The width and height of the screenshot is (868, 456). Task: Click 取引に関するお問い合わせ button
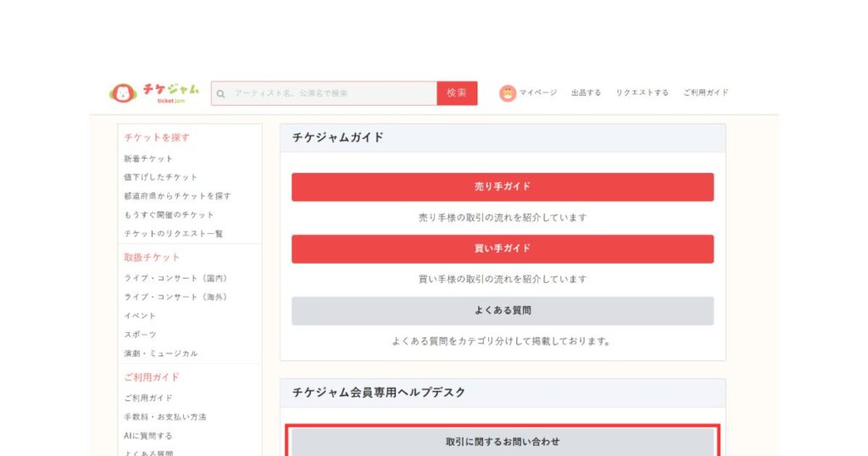[503, 442]
